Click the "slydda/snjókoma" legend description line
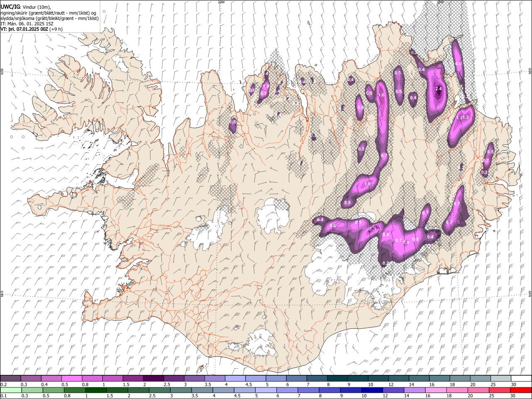Image resolution: width=532 pixels, height=399 pixels. [x=50, y=18]
